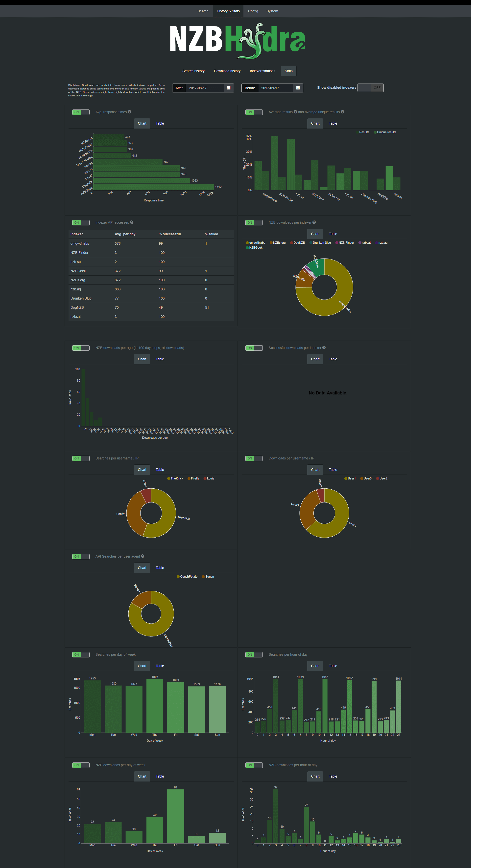Image resolution: width=477 pixels, height=868 pixels.
Task: Show Table view for NZB downloads per indexer
Action: click(x=333, y=234)
